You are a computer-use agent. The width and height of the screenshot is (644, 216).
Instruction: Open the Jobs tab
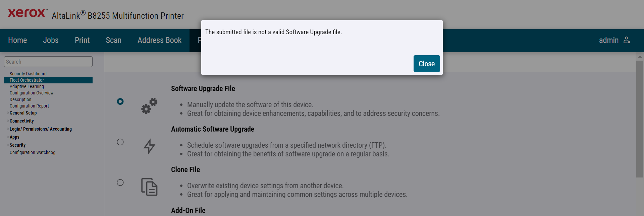pos(51,40)
